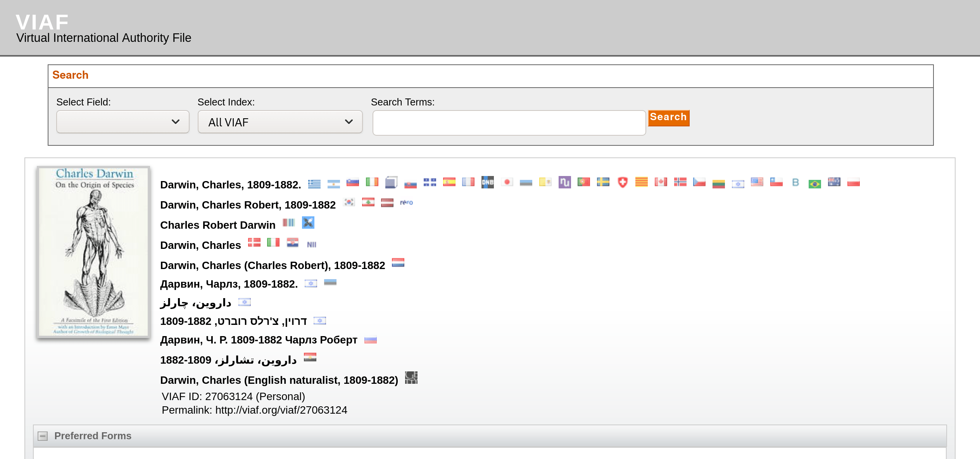The height and width of the screenshot is (459, 980).
Task: Click the Hebrew name ending 1809-1882
Action: click(x=233, y=321)
